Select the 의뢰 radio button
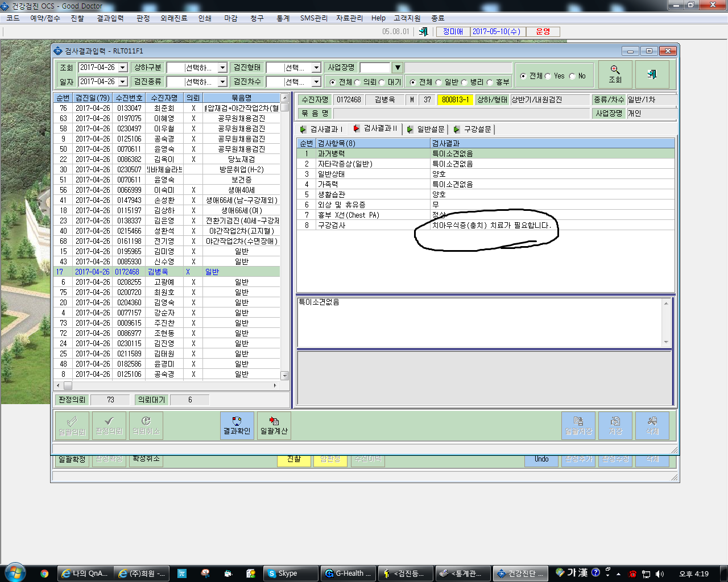This screenshot has width=728, height=582. (x=357, y=82)
